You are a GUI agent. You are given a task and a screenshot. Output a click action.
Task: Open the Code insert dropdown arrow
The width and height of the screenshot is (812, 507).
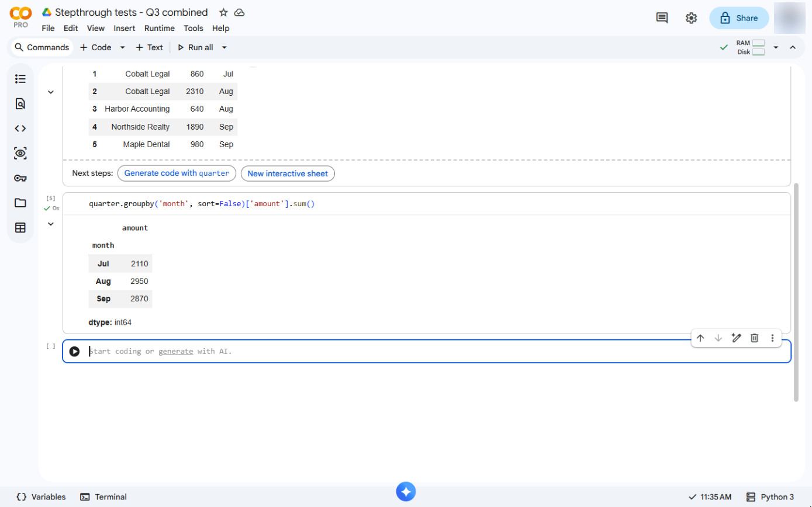click(x=122, y=47)
